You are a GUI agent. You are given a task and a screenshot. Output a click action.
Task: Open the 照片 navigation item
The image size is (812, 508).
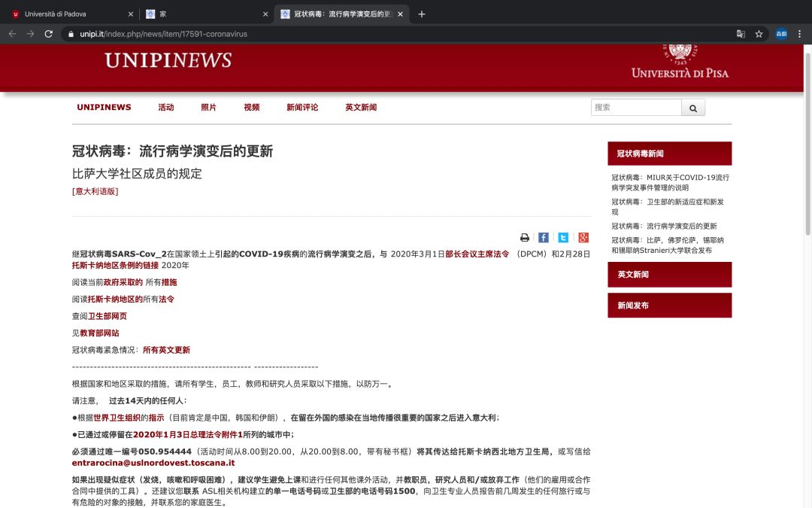pyautogui.click(x=209, y=108)
